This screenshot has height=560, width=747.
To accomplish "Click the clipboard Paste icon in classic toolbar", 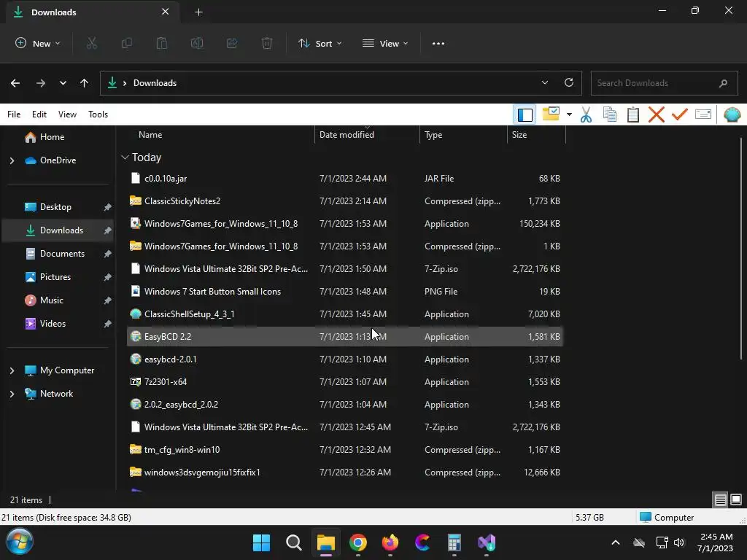I will click(x=632, y=114).
